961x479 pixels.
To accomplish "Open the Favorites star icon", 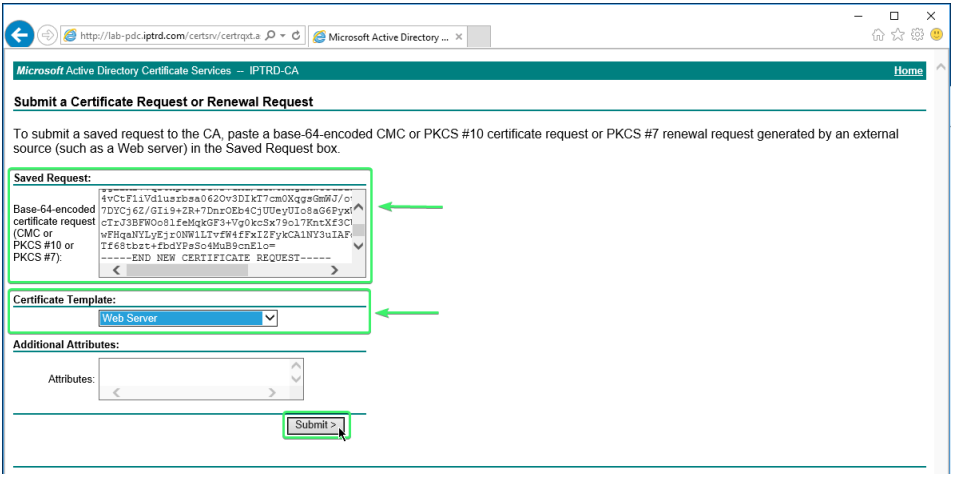I will pos(897,35).
